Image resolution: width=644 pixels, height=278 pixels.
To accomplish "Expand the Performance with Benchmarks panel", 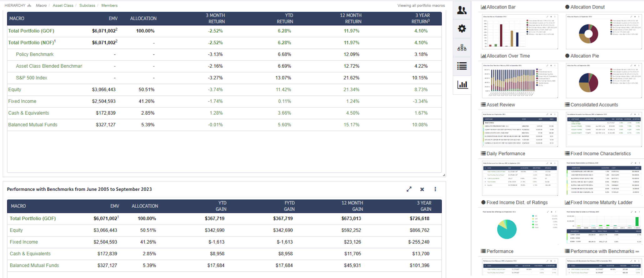I will point(409,189).
